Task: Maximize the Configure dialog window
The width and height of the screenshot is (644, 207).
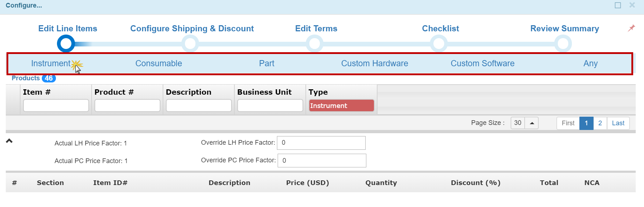Action: (618, 5)
